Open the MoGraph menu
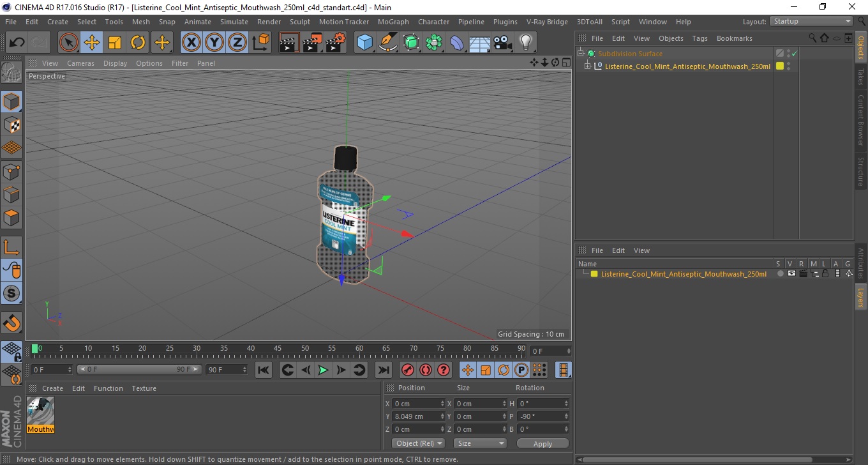Screen dimensions: 868x465 pyautogui.click(x=393, y=22)
